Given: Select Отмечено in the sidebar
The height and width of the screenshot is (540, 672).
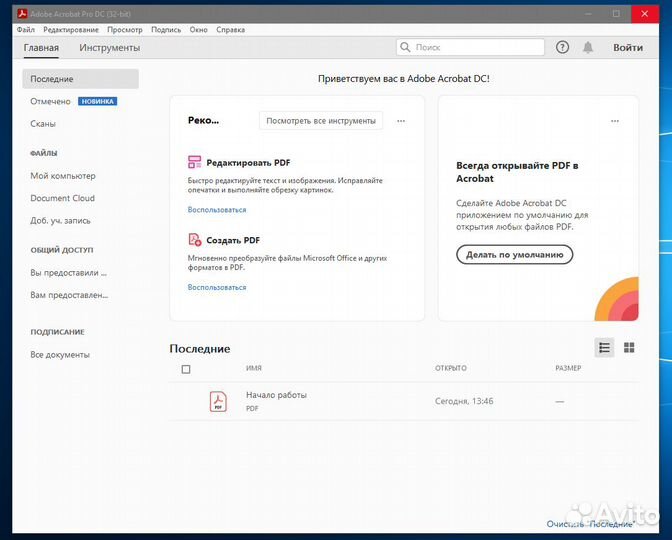Looking at the screenshot, I should tap(50, 102).
